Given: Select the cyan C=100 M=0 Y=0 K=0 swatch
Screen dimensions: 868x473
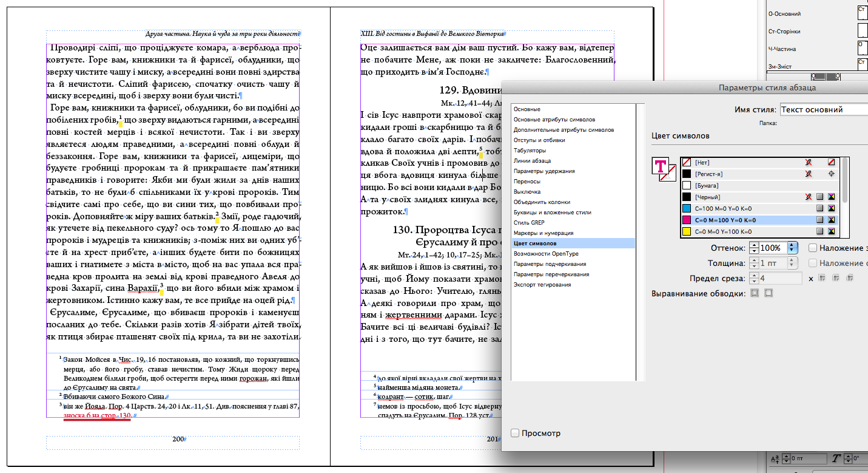Looking at the screenshot, I should click(x=760, y=208).
